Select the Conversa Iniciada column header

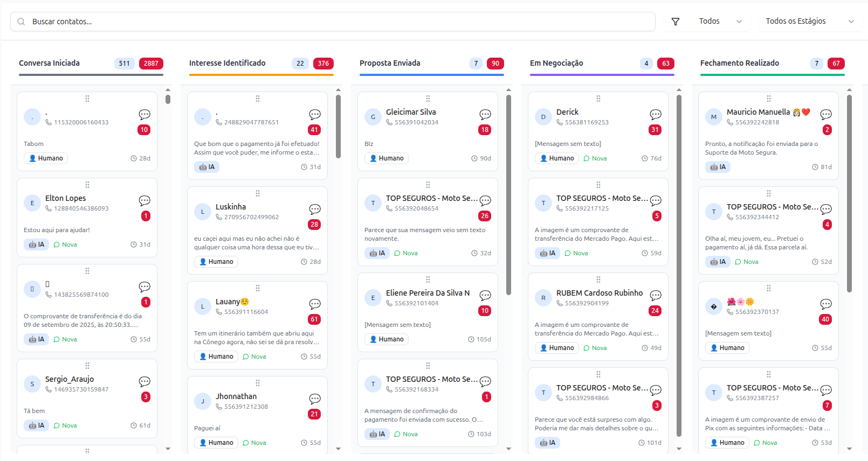(49, 63)
